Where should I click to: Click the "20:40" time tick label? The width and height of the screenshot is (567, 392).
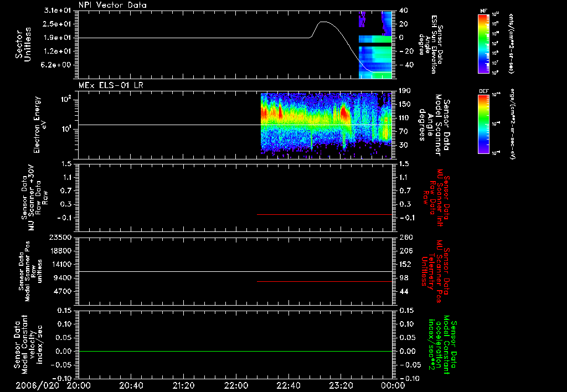coord(131,385)
